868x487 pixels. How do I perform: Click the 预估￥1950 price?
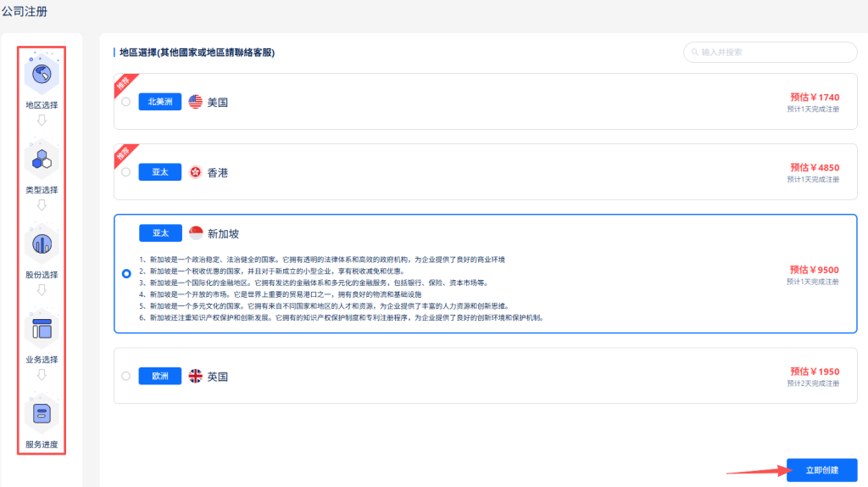click(x=815, y=372)
